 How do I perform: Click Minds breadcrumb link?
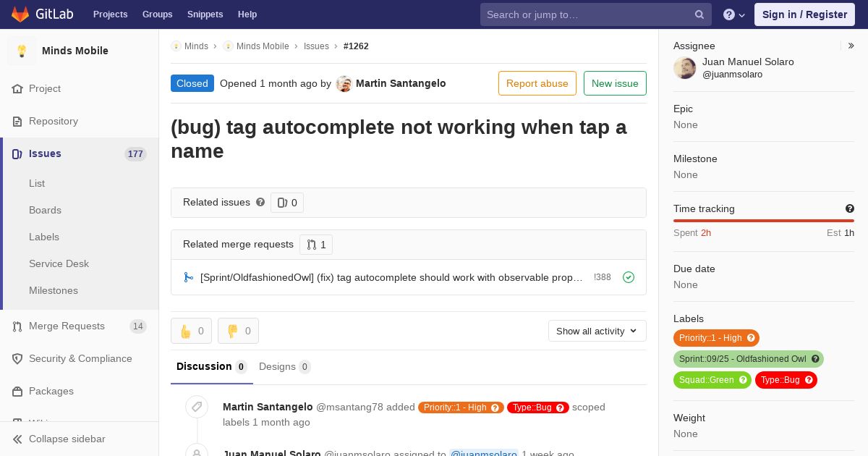196,46
